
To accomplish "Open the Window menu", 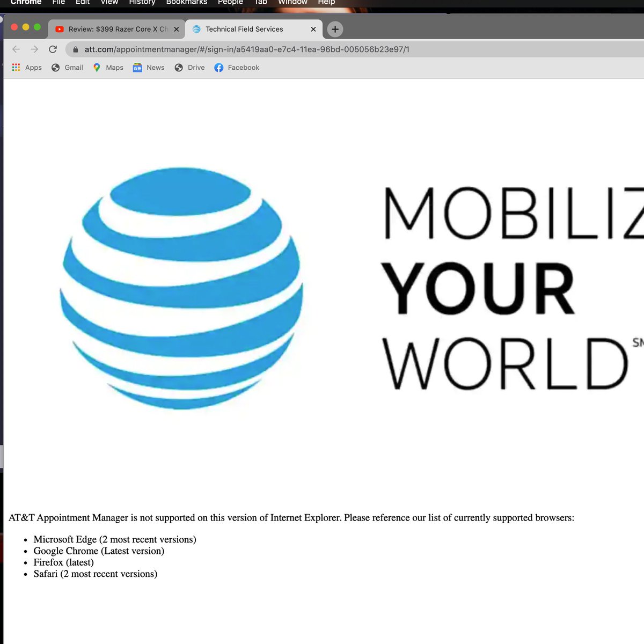I will [292, 2].
